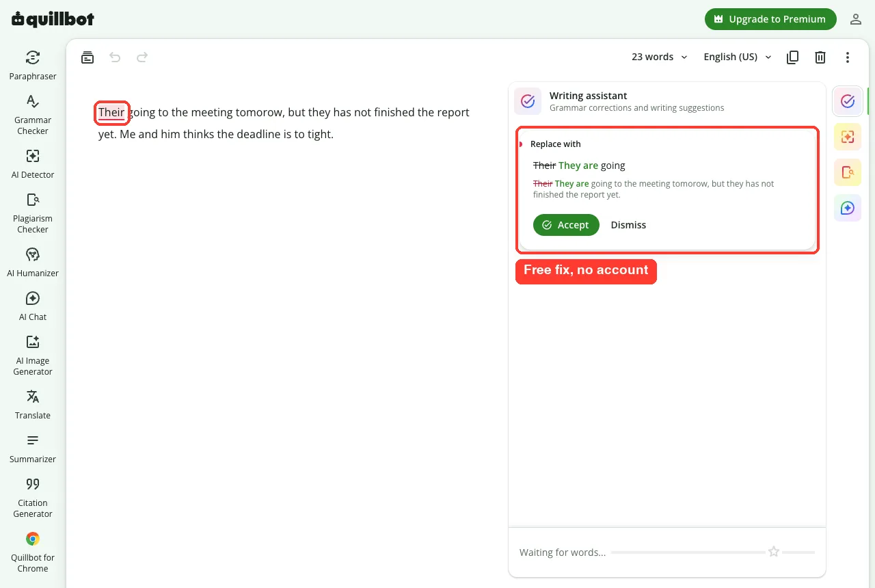
Task: Open the orange sparkle panel in right rail
Action: pyautogui.click(x=848, y=137)
